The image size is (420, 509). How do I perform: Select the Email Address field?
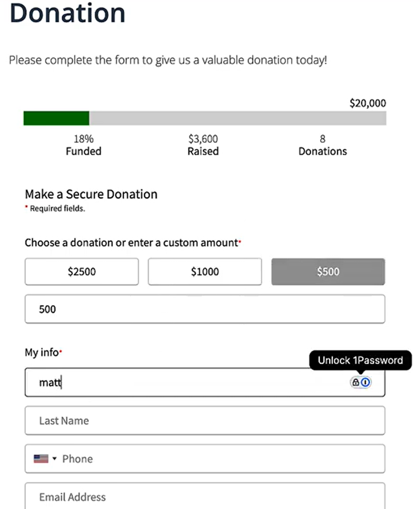point(205,497)
